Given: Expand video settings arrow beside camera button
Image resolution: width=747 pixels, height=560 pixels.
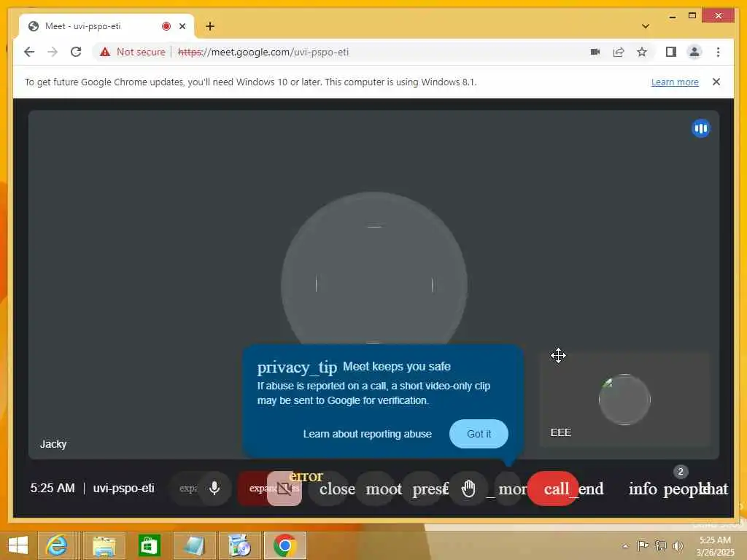Looking at the screenshot, I should click(255, 489).
